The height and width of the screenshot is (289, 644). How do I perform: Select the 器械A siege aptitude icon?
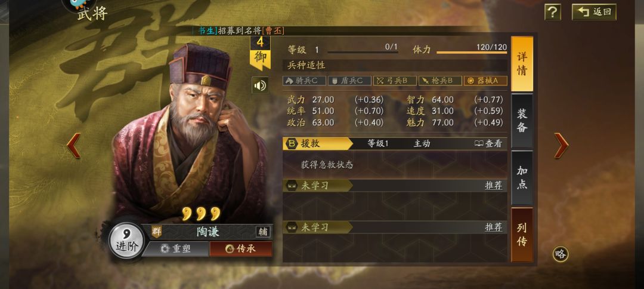[x=485, y=81]
